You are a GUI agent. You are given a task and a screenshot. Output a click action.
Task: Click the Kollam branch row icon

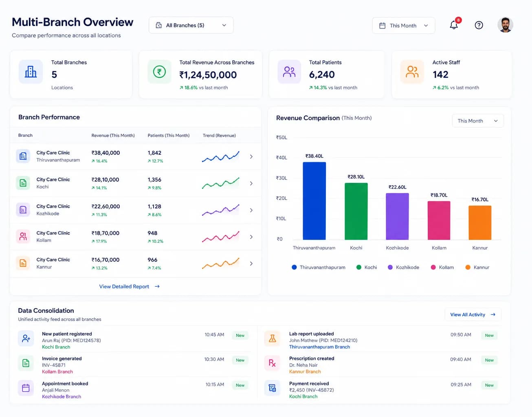click(x=23, y=236)
